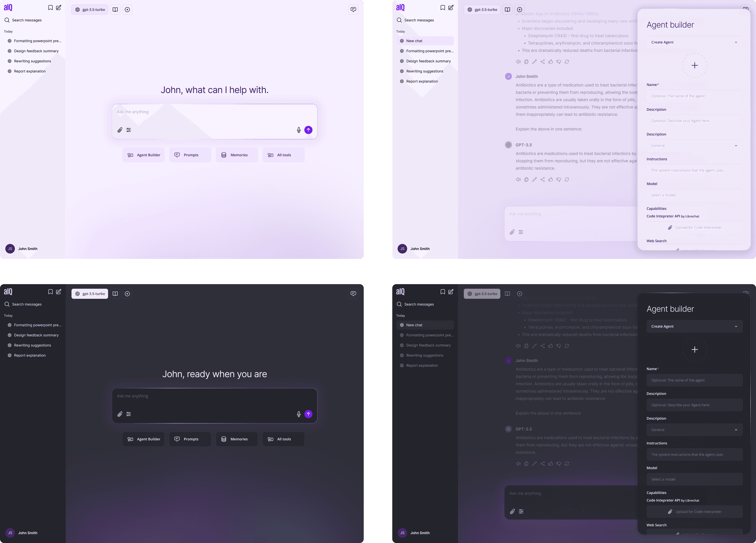Image resolution: width=756 pixels, height=543 pixels.
Task: Click regenerate icon below antibiotics bullet list, light chat
Action: (x=567, y=62)
